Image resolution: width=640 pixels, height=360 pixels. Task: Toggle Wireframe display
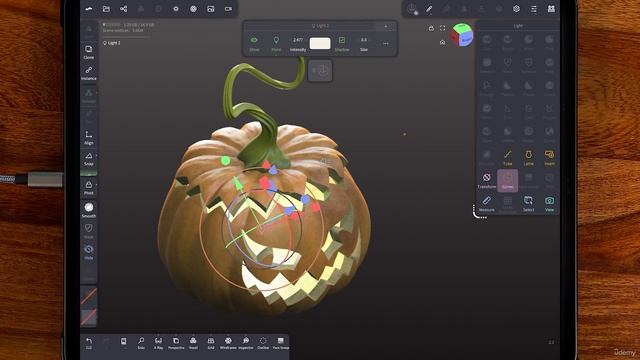click(228, 343)
